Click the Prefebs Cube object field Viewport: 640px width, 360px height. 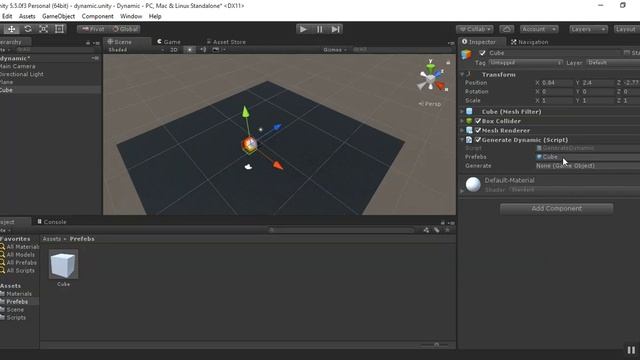click(x=588, y=157)
